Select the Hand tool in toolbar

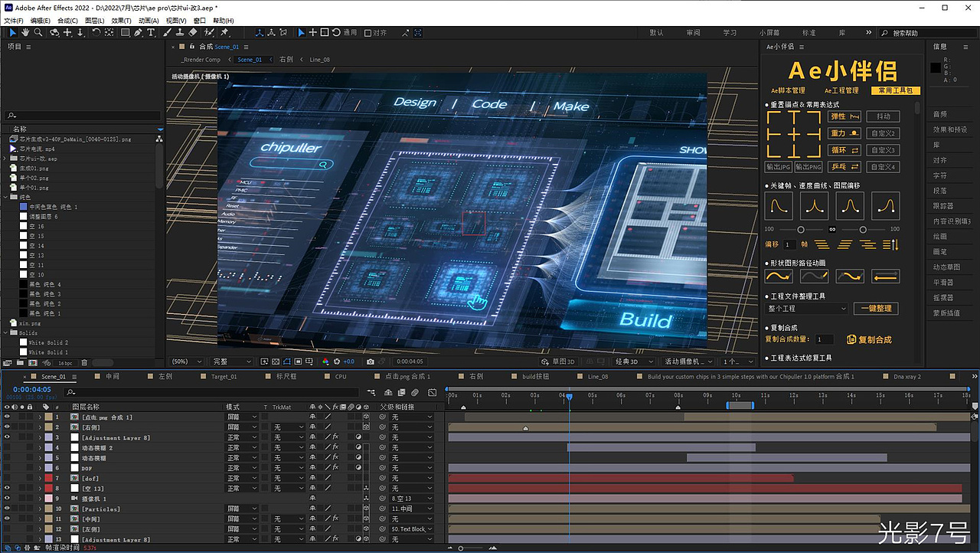25,33
